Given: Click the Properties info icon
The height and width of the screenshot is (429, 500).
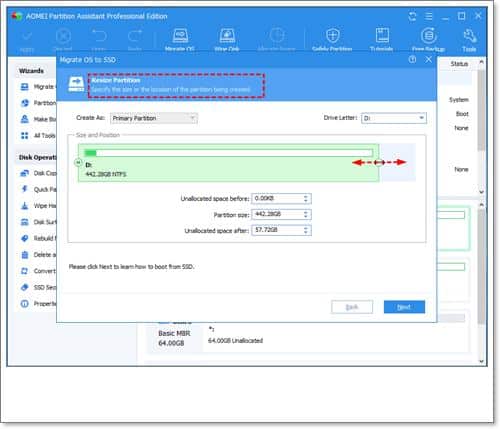Looking at the screenshot, I should click(25, 303).
